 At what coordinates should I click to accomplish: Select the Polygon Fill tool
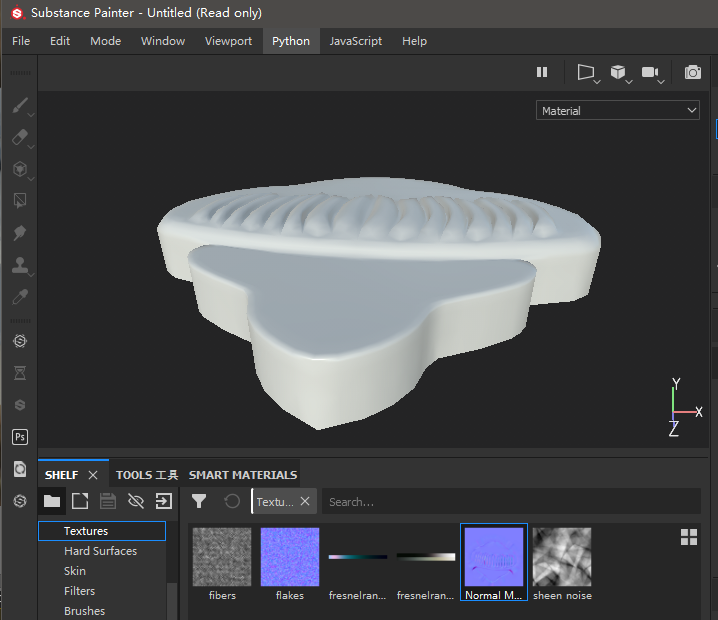[x=20, y=201]
